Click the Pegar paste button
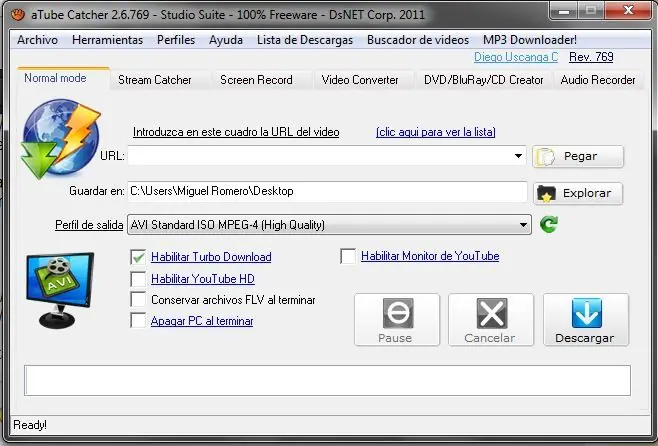658x446 pixels. [578, 156]
